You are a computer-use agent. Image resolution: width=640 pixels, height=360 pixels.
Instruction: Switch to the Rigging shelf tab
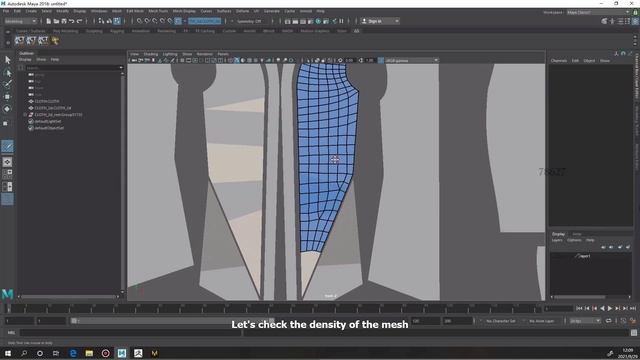(x=117, y=31)
